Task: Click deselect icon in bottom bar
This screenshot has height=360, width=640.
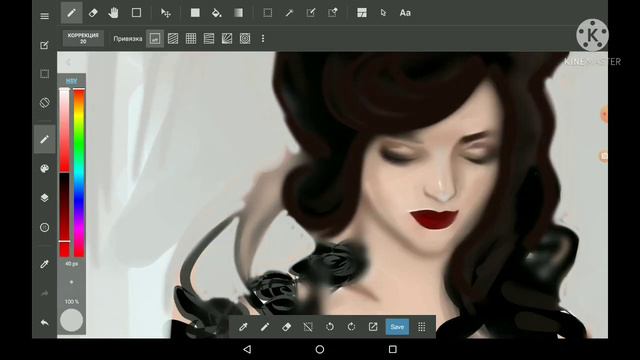Action: coord(308,327)
